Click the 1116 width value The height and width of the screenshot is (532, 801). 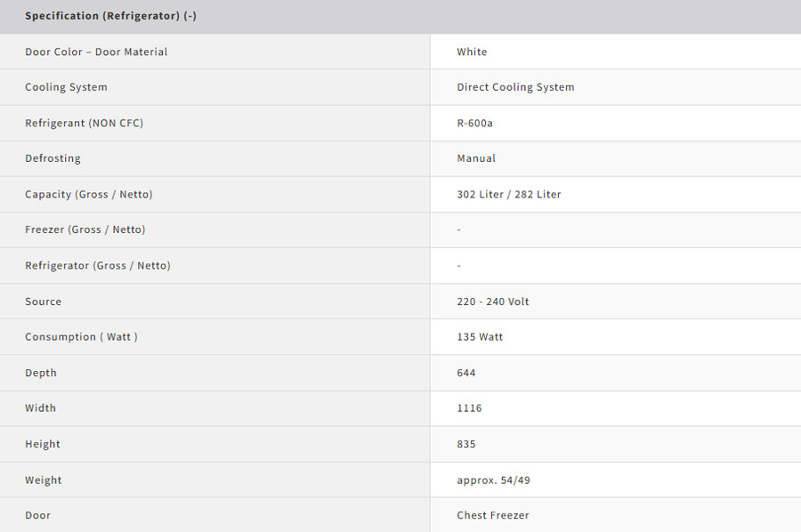click(x=469, y=408)
